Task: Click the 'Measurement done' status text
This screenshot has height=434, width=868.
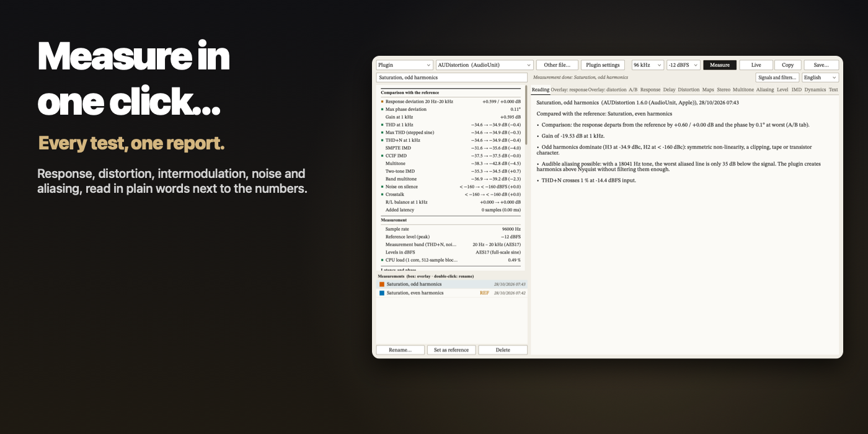Action: tap(580, 77)
